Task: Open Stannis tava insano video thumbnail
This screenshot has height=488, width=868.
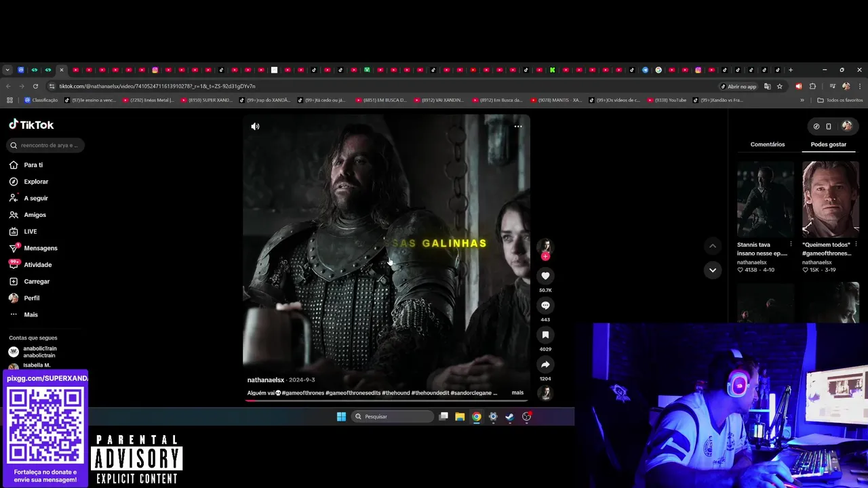Action: [x=765, y=199]
